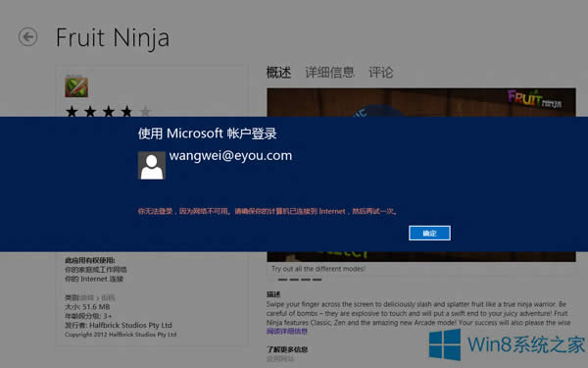Viewport: 588px width, 368px height.
Task: Click the wangwei@eyou.com account name
Action: (x=230, y=155)
